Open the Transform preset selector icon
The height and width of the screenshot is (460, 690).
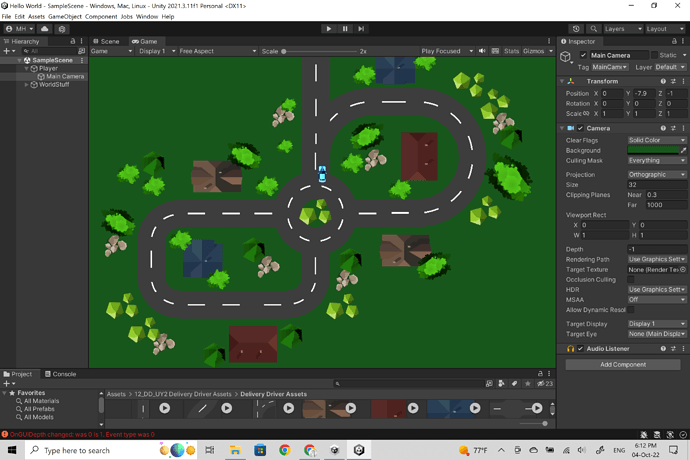tap(673, 81)
